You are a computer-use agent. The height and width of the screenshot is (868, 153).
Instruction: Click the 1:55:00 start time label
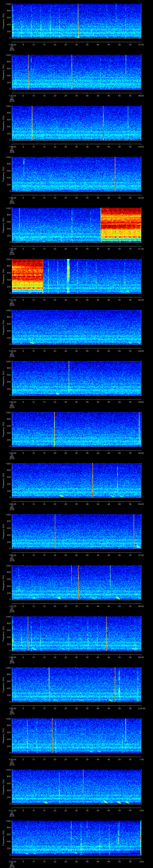click(12, 504)
